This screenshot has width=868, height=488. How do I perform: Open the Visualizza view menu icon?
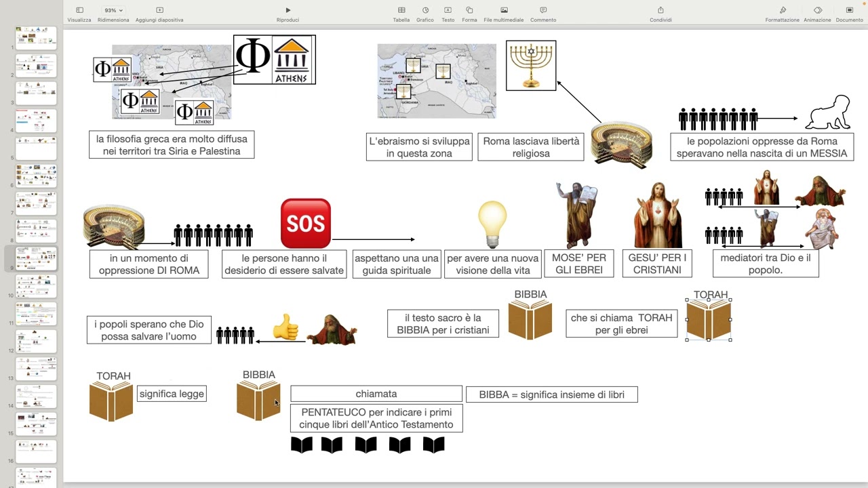click(79, 10)
